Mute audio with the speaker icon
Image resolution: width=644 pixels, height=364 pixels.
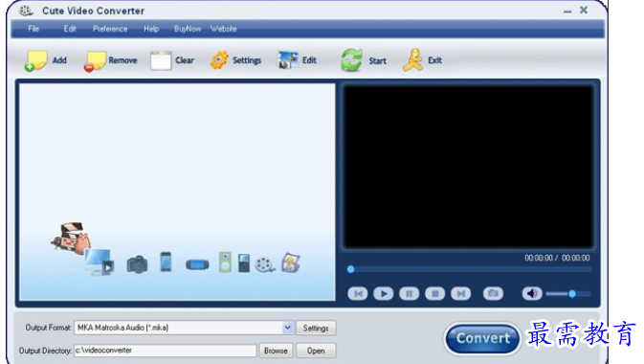pos(532,293)
